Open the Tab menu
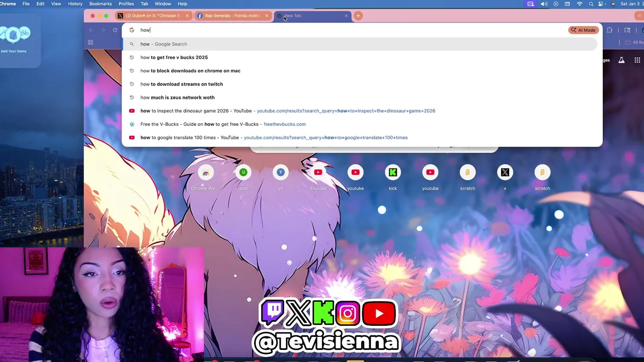The image size is (644, 362). point(144,4)
